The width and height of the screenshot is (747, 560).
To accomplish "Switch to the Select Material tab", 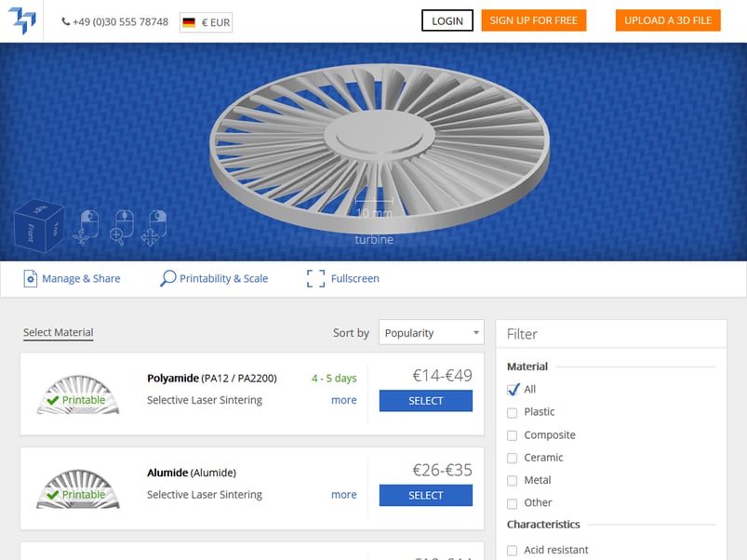I will pyautogui.click(x=58, y=332).
